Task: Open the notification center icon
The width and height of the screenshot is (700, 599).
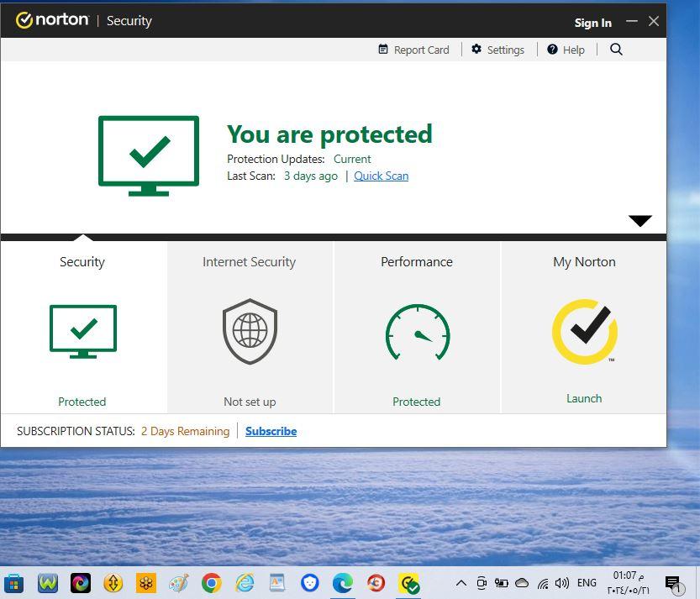Action: click(x=674, y=584)
